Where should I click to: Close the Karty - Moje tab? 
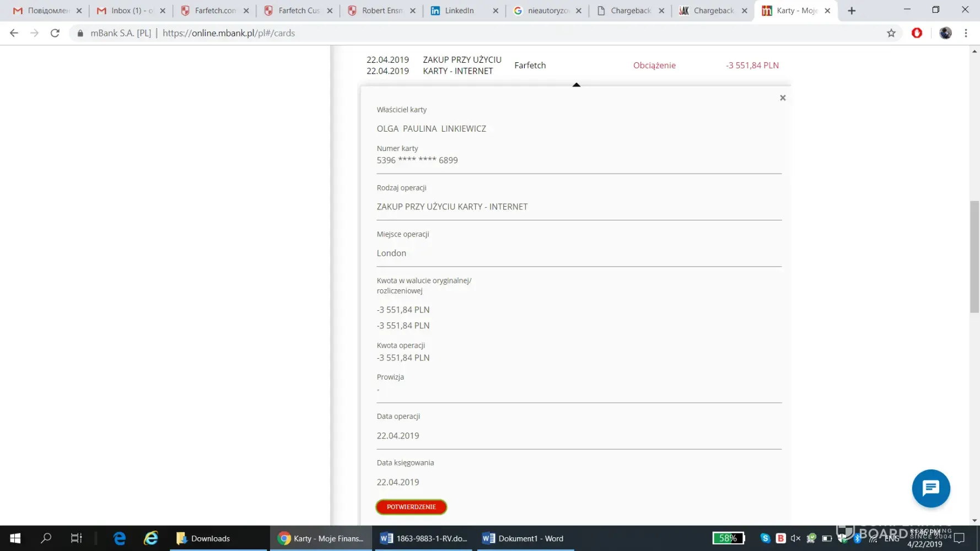coord(827,10)
